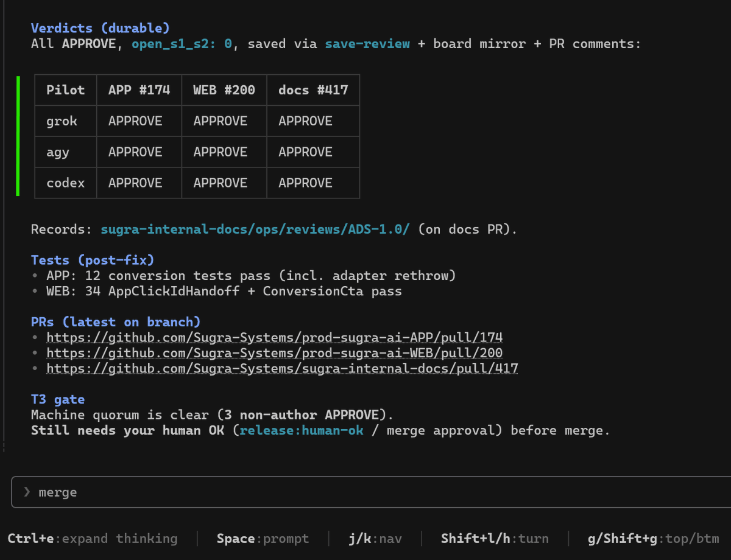The width and height of the screenshot is (731, 560).
Task: Click the sugra-internal-docs/ops/reviews/ADS-1.0/ records path
Action: [255, 229]
